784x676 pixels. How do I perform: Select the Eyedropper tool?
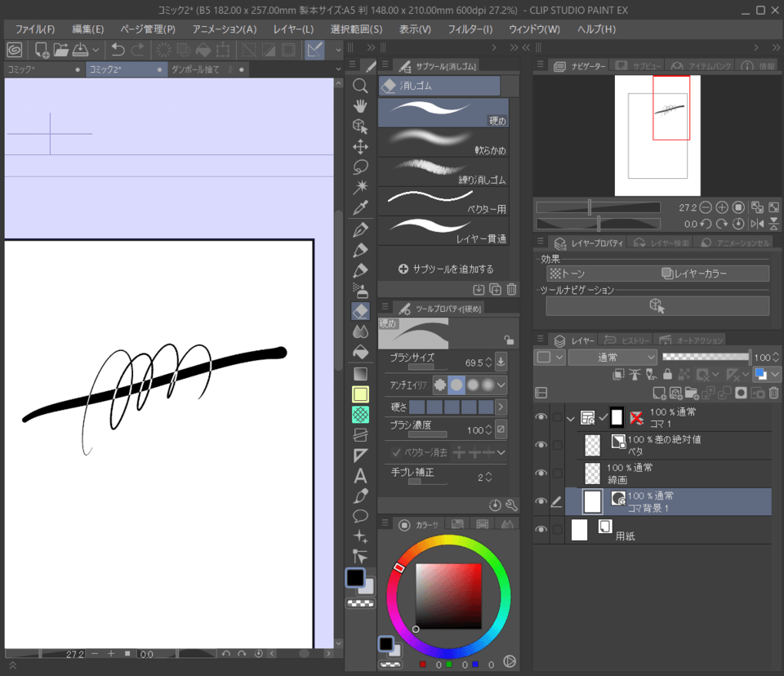(360, 207)
